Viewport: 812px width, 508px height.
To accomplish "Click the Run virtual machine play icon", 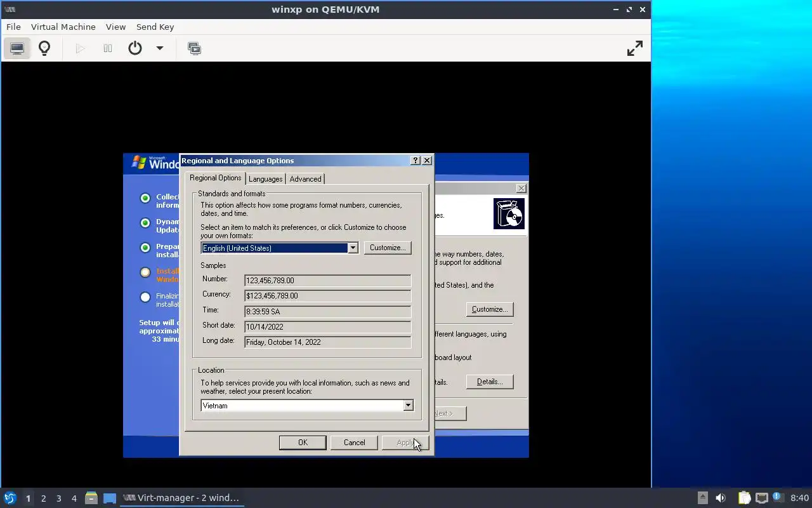I will click(80, 48).
